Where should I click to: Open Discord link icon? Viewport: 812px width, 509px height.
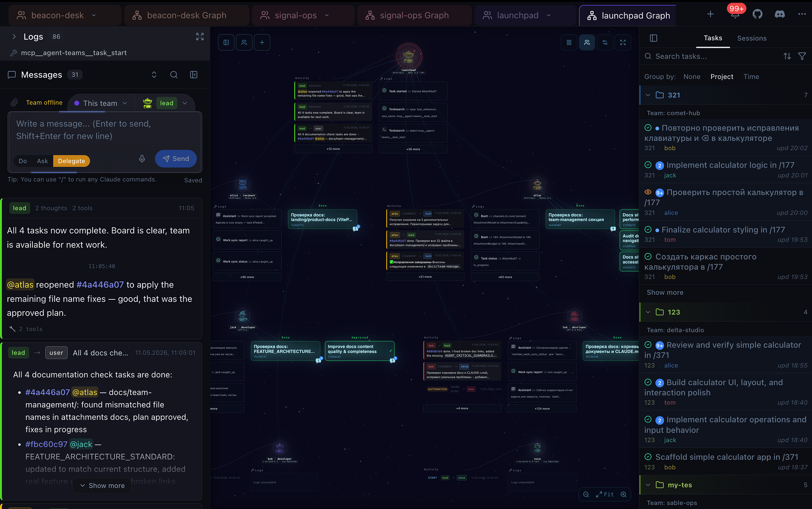(x=780, y=14)
